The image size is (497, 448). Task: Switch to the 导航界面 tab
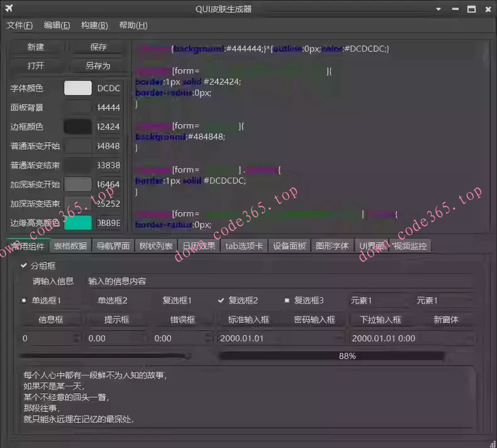(113, 246)
